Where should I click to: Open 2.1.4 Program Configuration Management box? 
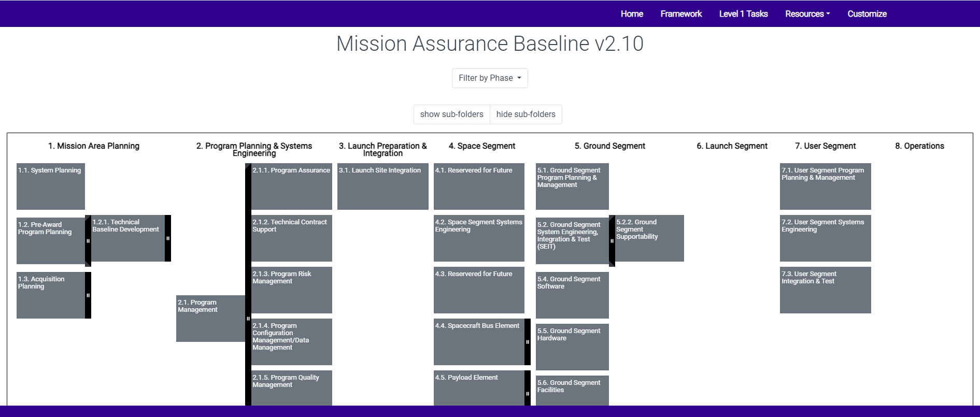click(x=292, y=342)
